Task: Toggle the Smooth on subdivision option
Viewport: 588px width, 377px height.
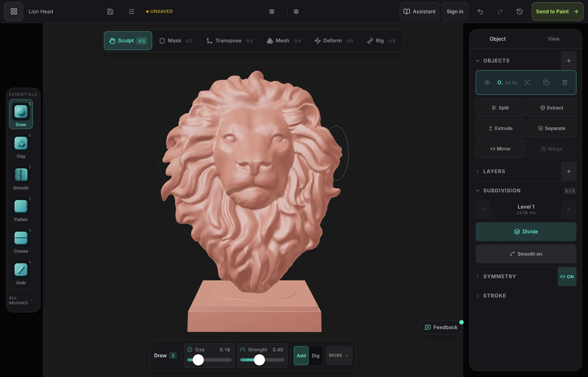Action: point(526,254)
